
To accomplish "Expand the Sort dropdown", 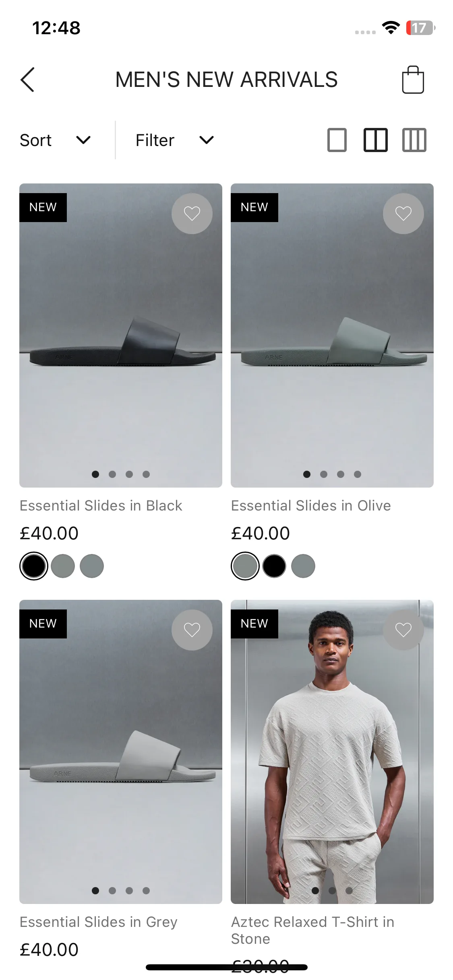I will pyautogui.click(x=56, y=140).
